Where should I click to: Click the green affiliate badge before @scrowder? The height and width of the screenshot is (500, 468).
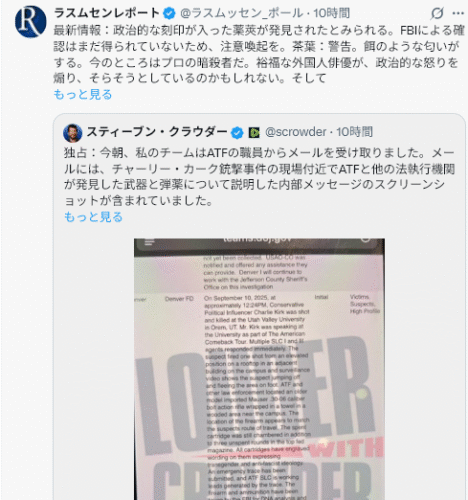click(254, 133)
